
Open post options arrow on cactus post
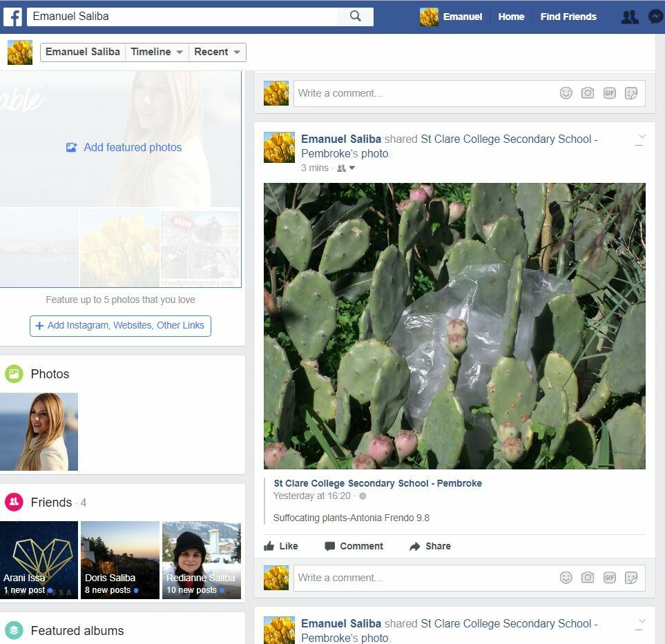tap(640, 138)
